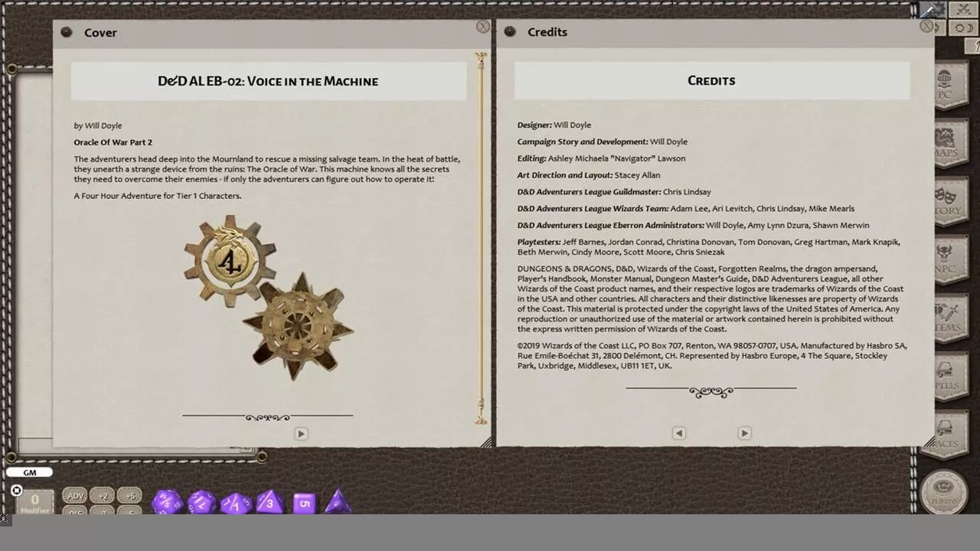
Task: Click the 'Credits' heading banner
Action: (712, 80)
